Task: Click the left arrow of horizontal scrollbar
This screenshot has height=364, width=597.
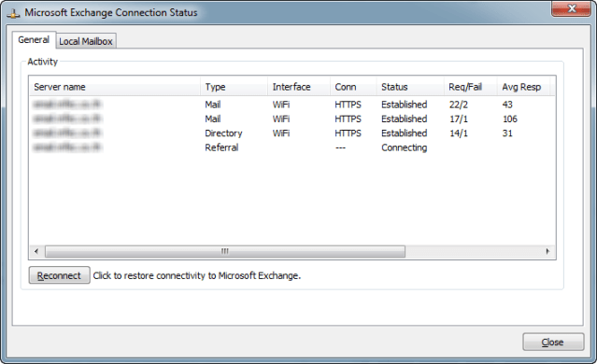Action: pyautogui.click(x=36, y=251)
